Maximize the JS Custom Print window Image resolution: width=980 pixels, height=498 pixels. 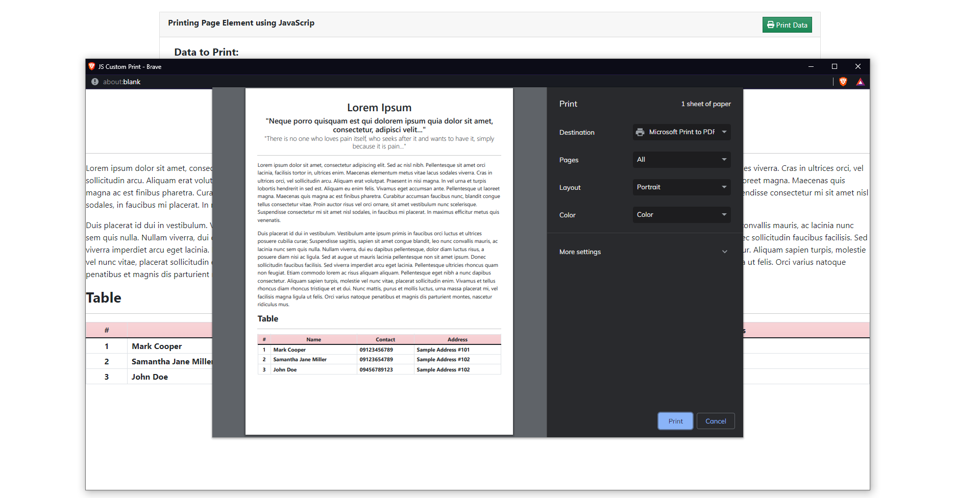pyautogui.click(x=835, y=66)
